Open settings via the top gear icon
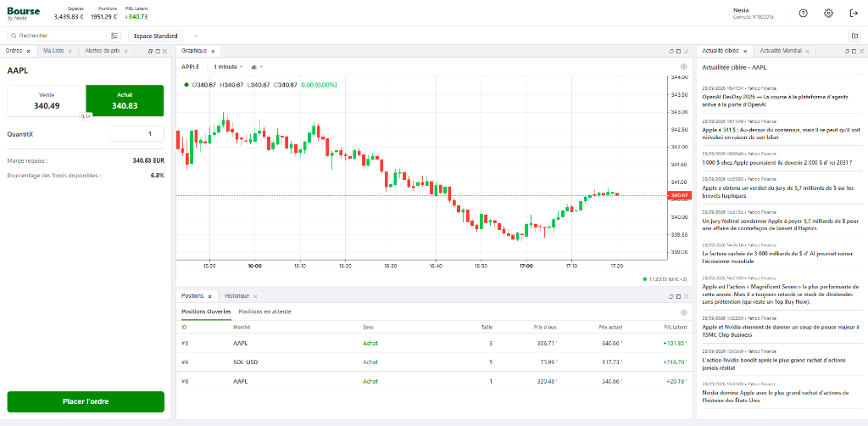The width and height of the screenshot is (868, 426). pos(828,14)
